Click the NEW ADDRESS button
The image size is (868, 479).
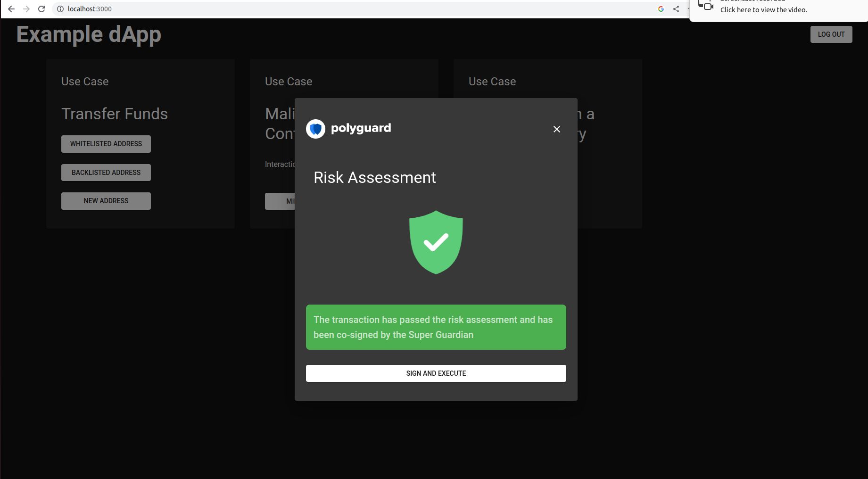pyautogui.click(x=106, y=201)
